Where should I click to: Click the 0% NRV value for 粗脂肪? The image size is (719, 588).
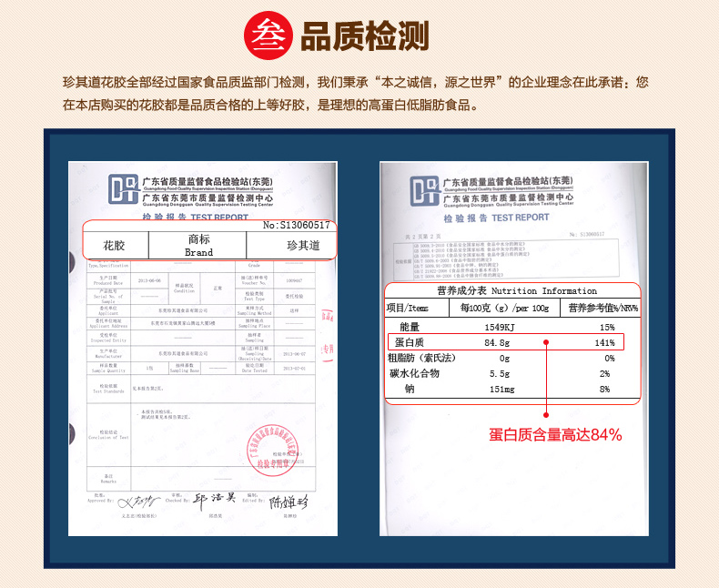[610, 359]
